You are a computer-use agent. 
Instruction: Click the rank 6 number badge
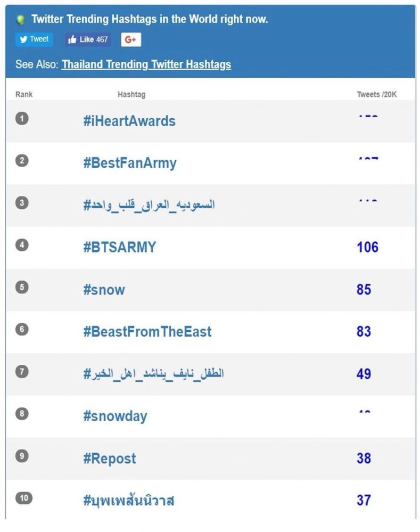click(x=22, y=329)
